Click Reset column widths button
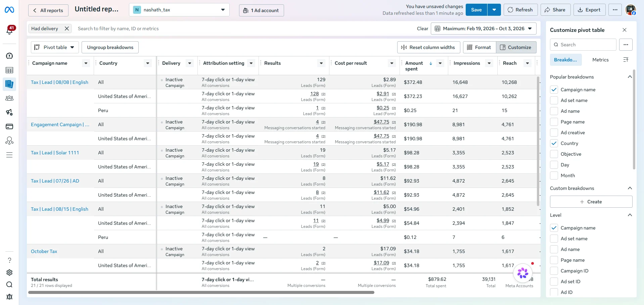Viewport: 644px width, 305px height. [x=428, y=47]
